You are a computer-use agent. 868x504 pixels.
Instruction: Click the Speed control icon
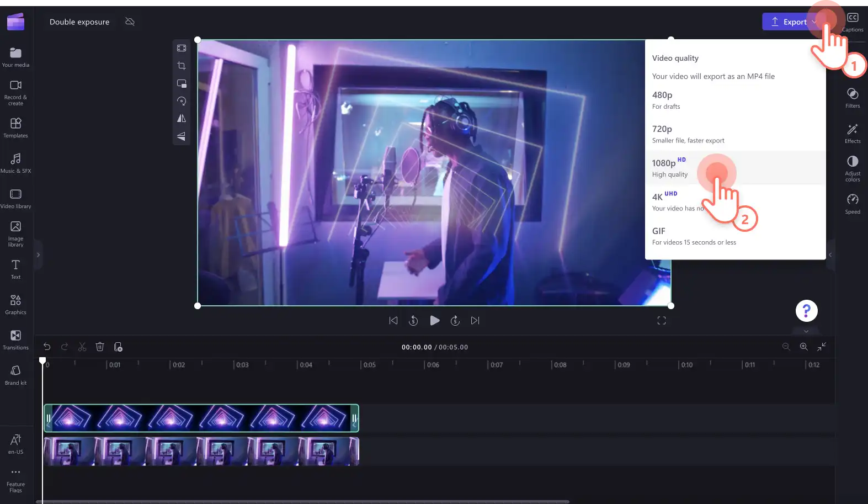853,204
